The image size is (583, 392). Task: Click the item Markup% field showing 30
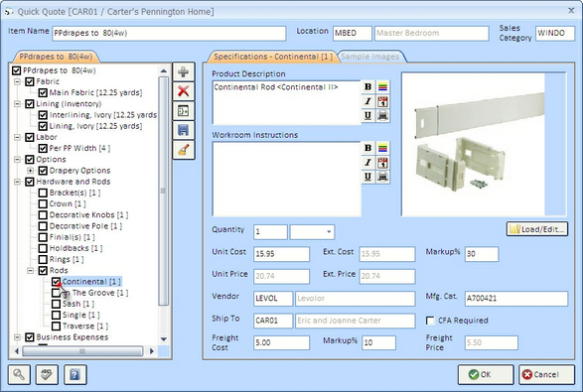click(482, 254)
